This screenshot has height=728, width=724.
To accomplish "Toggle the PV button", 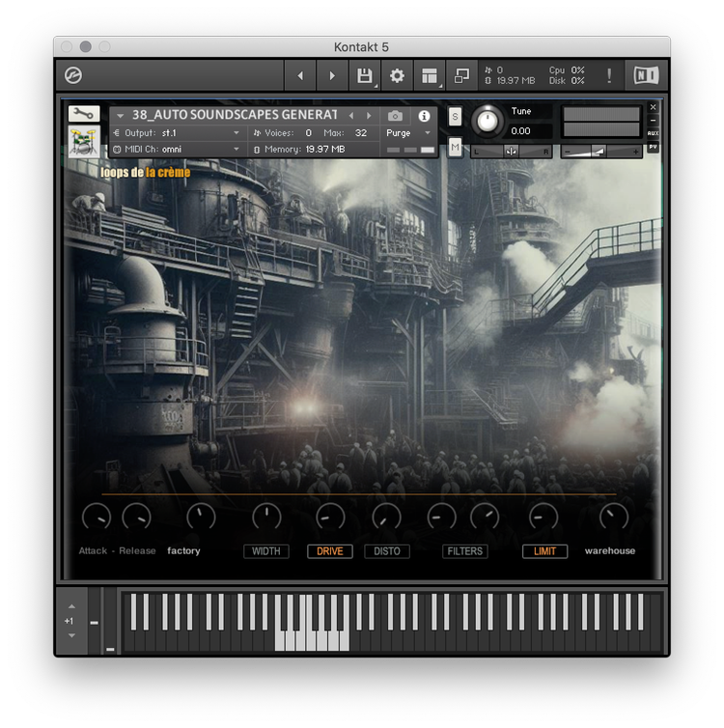I will point(653,147).
